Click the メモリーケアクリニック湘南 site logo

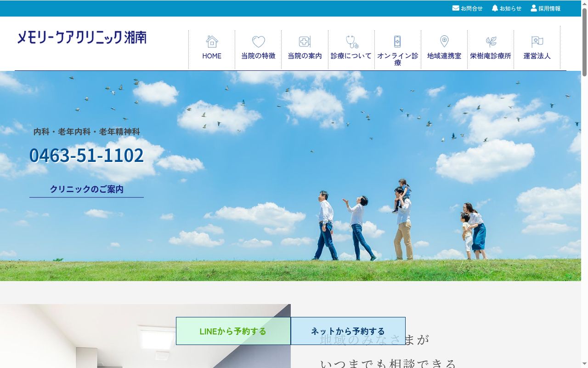tap(82, 37)
